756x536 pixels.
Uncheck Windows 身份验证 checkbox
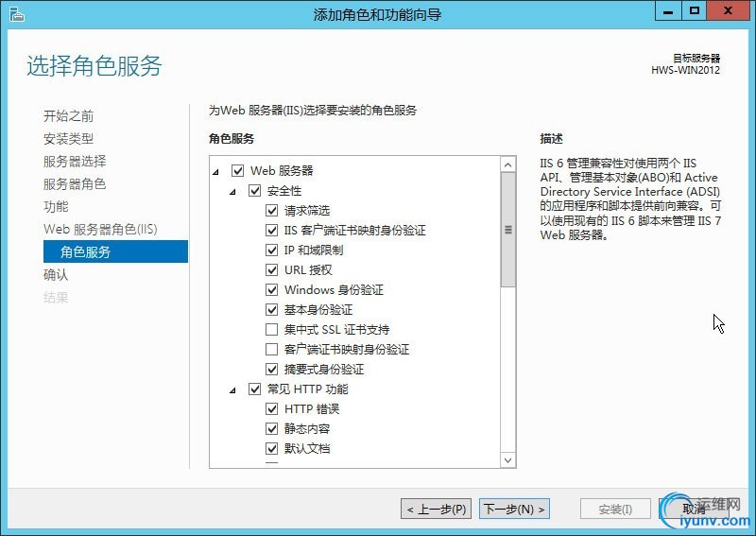[272, 289]
